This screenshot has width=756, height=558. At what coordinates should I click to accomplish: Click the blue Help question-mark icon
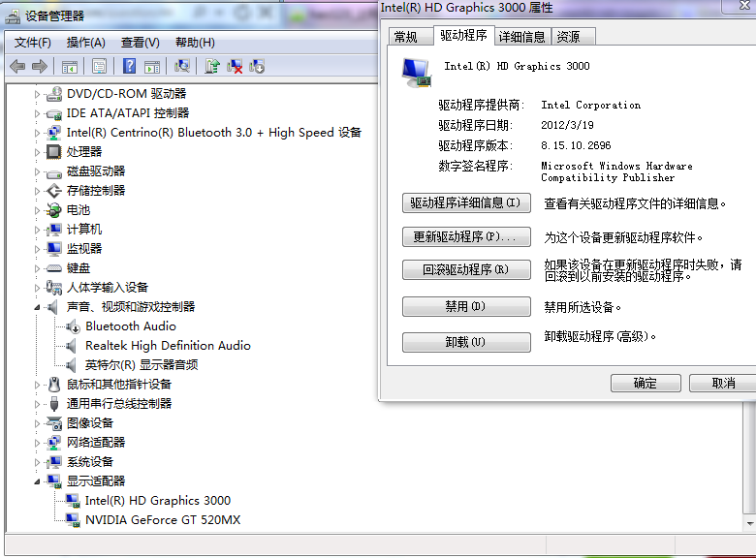click(x=129, y=66)
